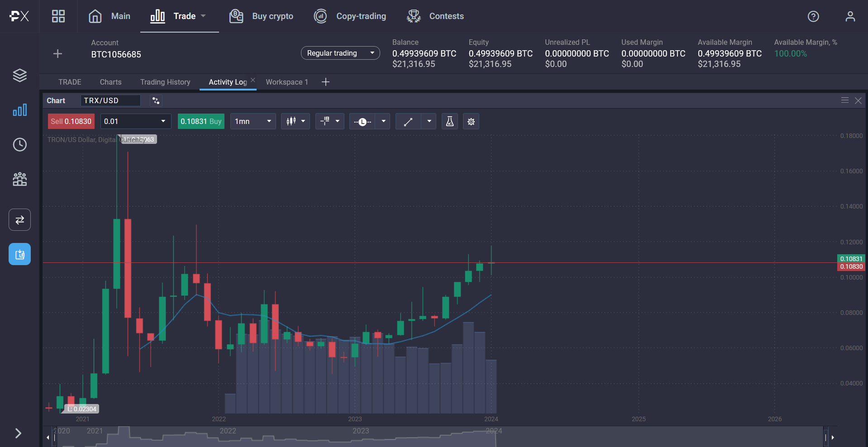Close the Activity Log tab

(x=253, y=80)
